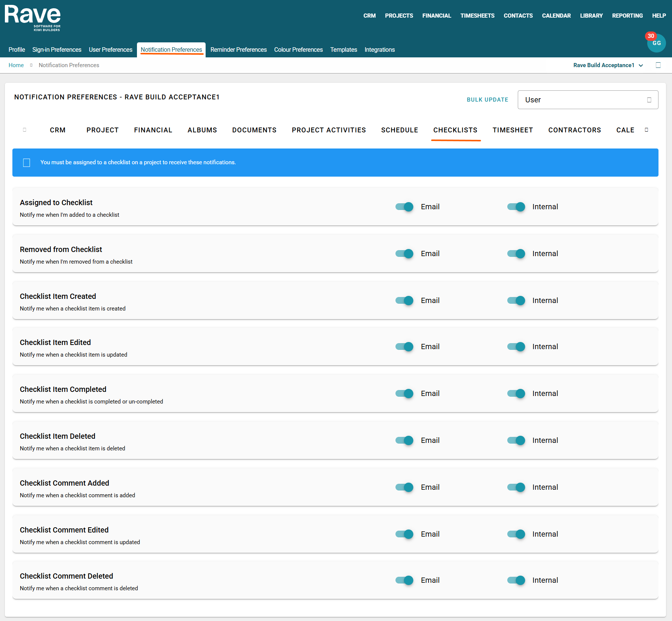Toggle Internal for Checklist Item Edited
This screenshot has height=621, width=672.
tap(516, 346)
